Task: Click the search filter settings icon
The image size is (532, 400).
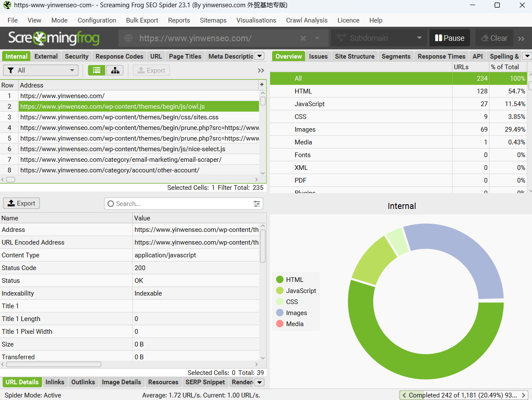Action: (x=257, y=204)
